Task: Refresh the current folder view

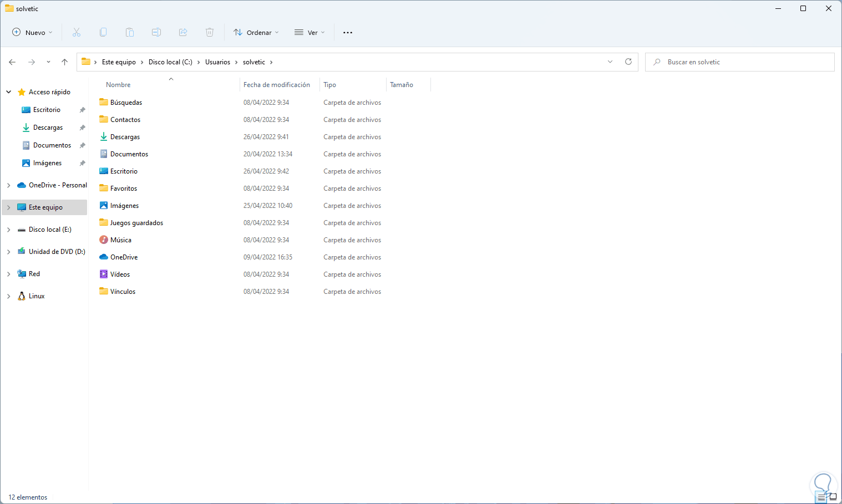Action: (x=628, y=62)
